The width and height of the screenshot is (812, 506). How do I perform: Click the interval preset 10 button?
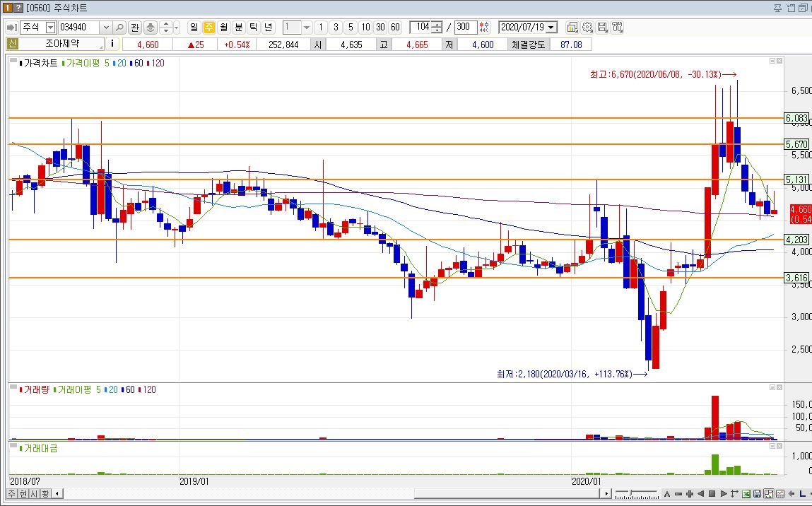point(365,27)
